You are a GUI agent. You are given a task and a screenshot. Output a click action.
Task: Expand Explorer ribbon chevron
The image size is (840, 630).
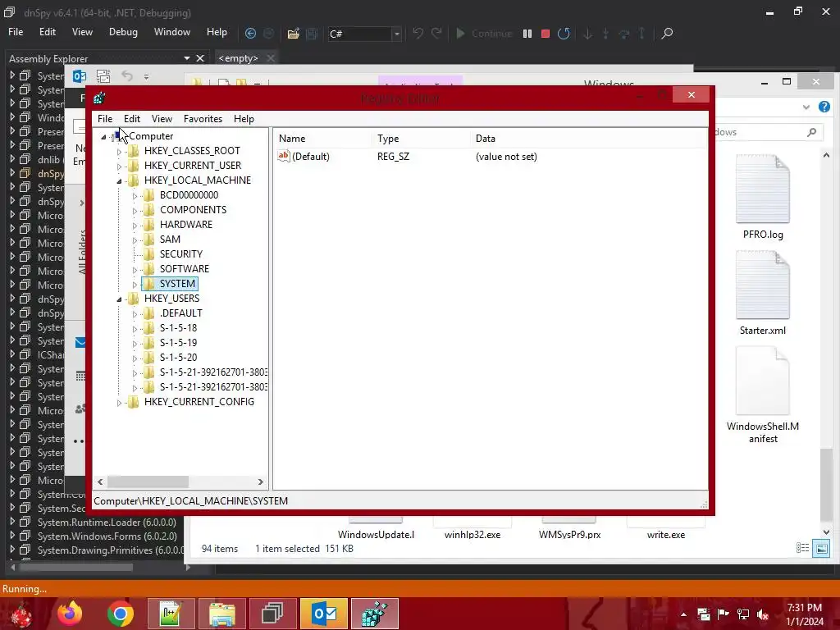pyautogui.click(x=806, y=107)
